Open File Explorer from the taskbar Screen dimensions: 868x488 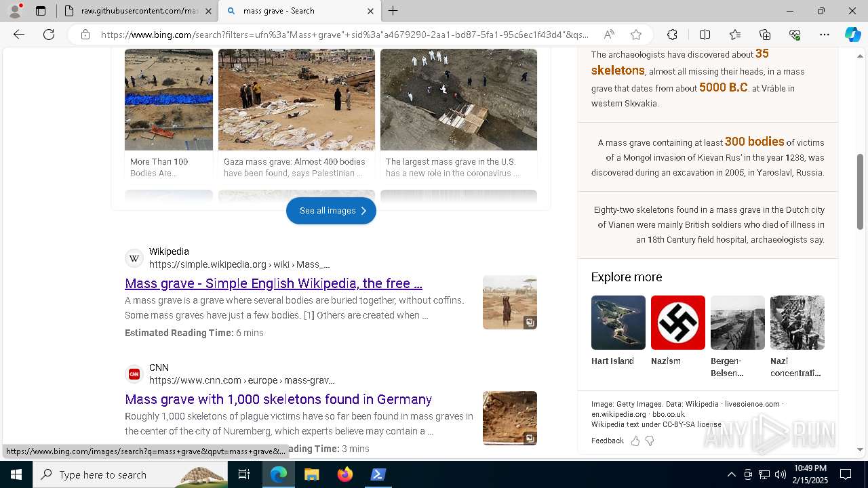[312, 474]
